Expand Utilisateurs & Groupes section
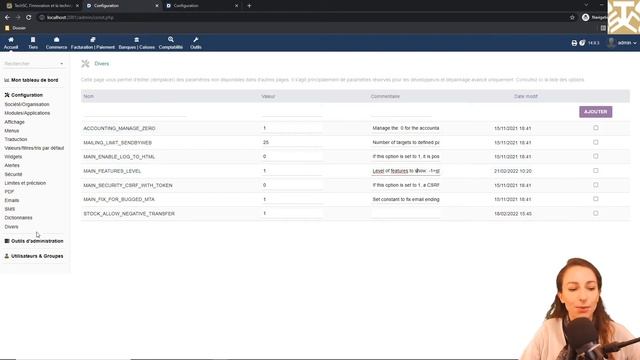The image size is (640, 360). coord(37,256)
